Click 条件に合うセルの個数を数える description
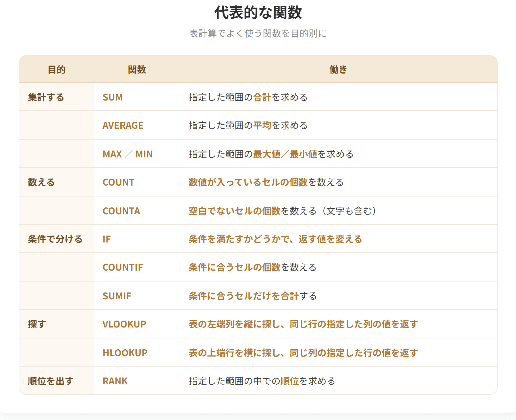516x420 pixels. (253, 267)
